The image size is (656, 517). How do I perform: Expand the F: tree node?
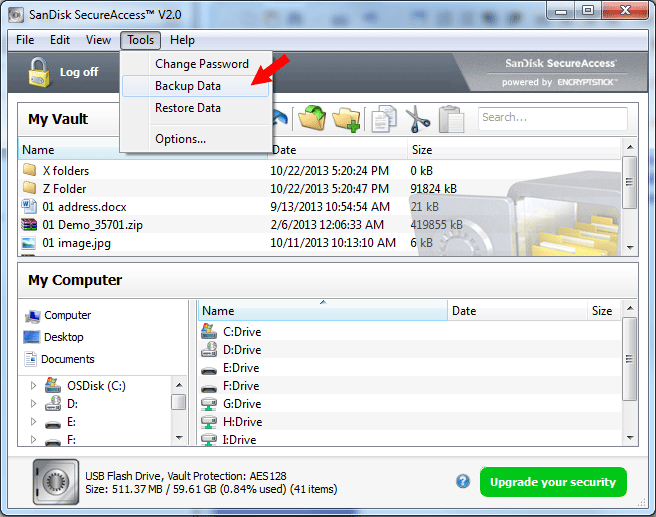(x=33, y=440)
